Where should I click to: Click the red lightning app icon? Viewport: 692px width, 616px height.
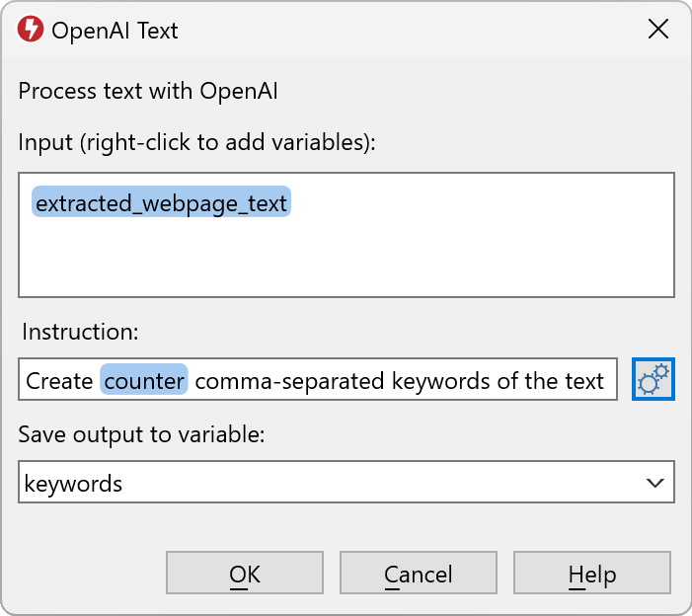(31, 29)
